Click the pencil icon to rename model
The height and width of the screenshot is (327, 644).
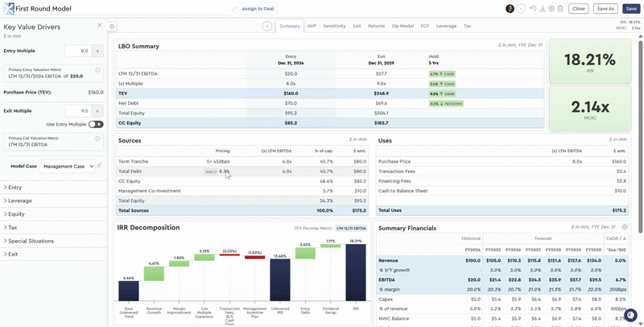point(234,9)
